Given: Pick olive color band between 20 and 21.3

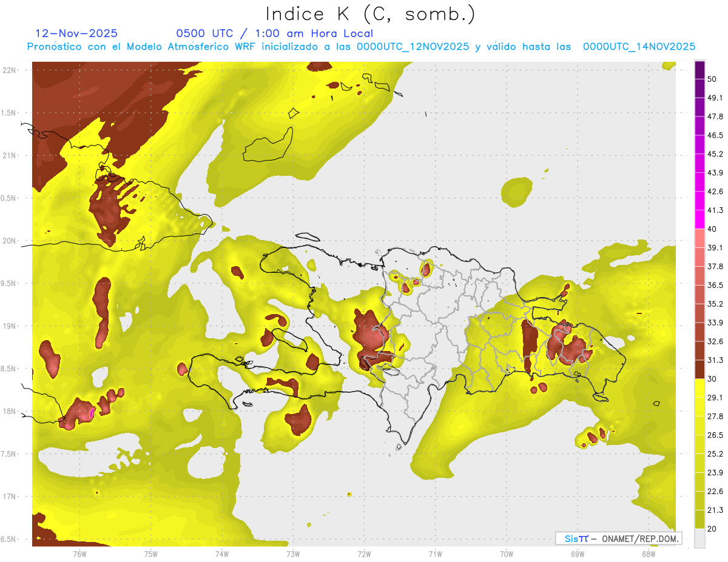Looking at the screenshot, I should point(699,519).
